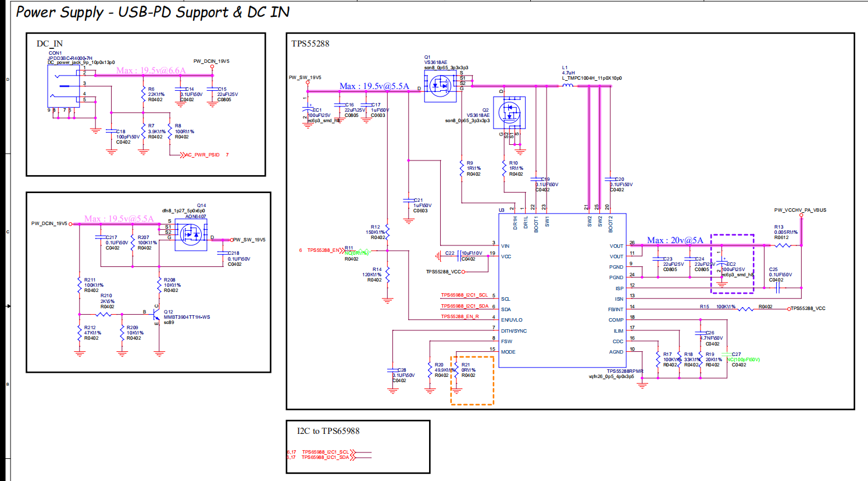Screen dimensions: 868x481
Task: Click TPS65988_I2C1_SCL label at pin 5
Action: (x=465, y=295)
